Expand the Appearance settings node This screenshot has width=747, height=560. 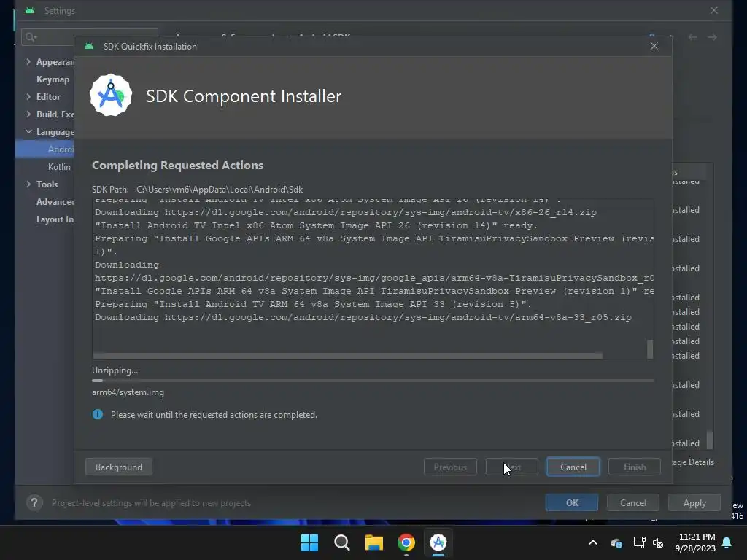coord(28,62)
